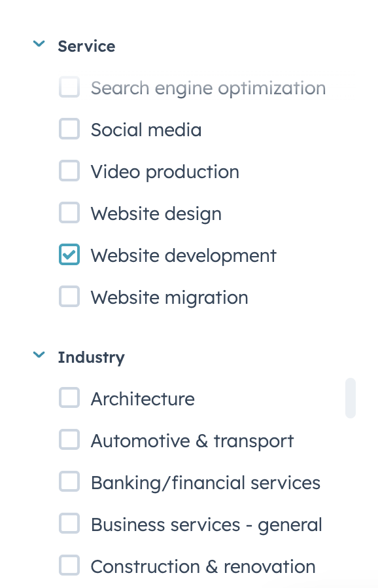The height and width of the screenshot is (588, 378).
Task: Click the Architecture label text
Action: pos(143,398)
